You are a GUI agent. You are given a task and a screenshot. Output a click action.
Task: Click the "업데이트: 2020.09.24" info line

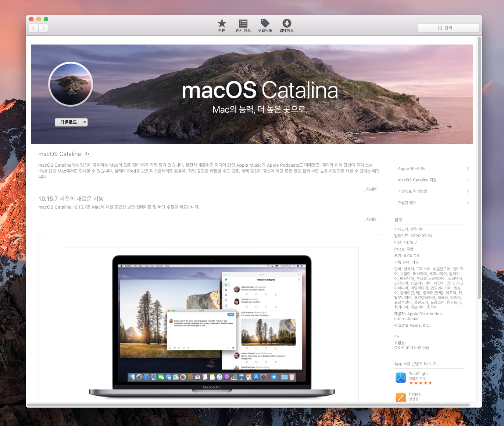[413, 236]
